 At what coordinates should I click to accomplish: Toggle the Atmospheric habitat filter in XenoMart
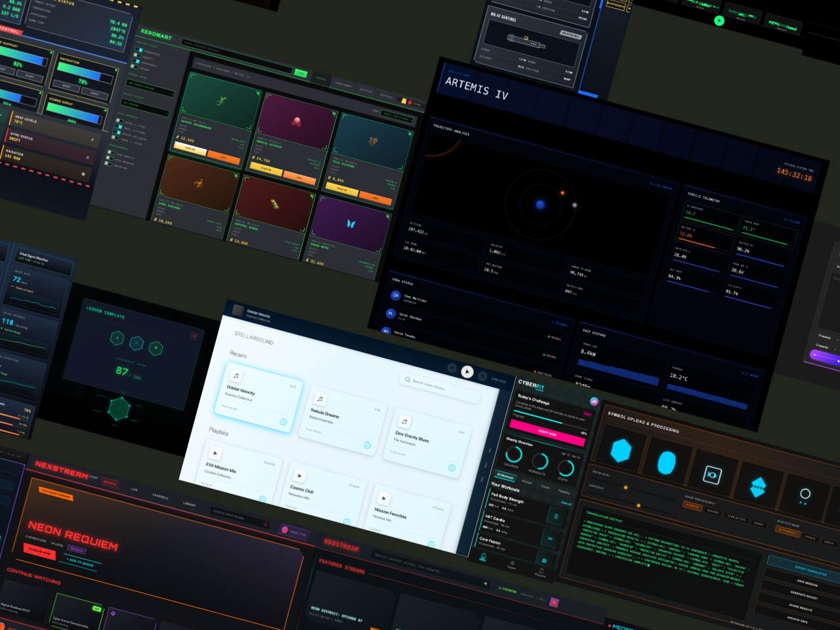136,62
